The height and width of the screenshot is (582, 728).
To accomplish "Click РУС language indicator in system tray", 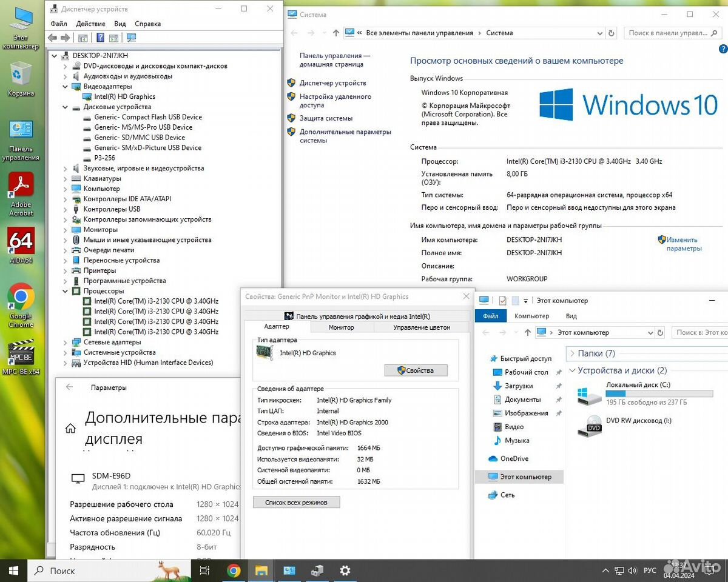I will click(x=650, y=570).
